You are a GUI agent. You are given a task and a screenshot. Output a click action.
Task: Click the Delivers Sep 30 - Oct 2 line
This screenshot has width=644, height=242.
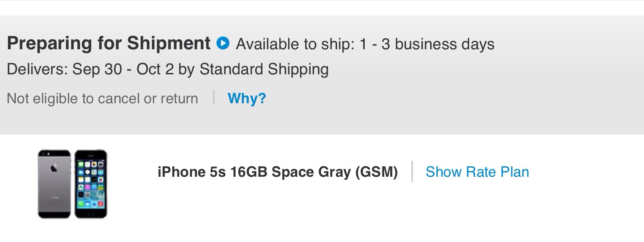click(167, 69)
